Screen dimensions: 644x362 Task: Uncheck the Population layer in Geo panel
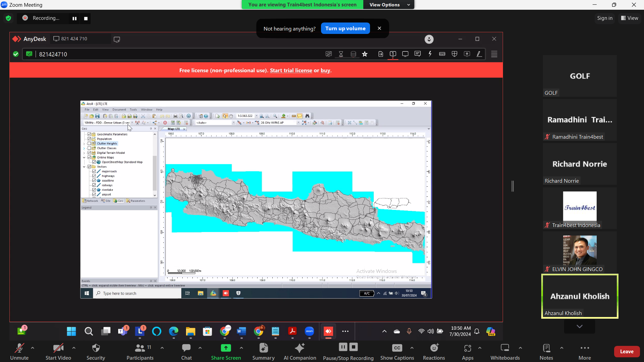[x=89, y=139]
